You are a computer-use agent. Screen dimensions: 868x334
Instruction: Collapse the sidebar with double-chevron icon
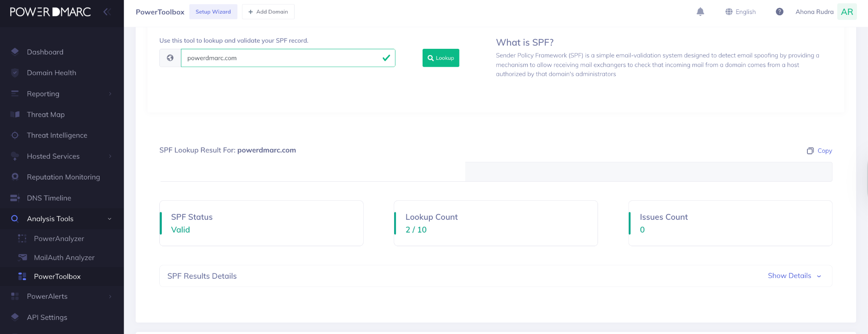click(107, 12)
